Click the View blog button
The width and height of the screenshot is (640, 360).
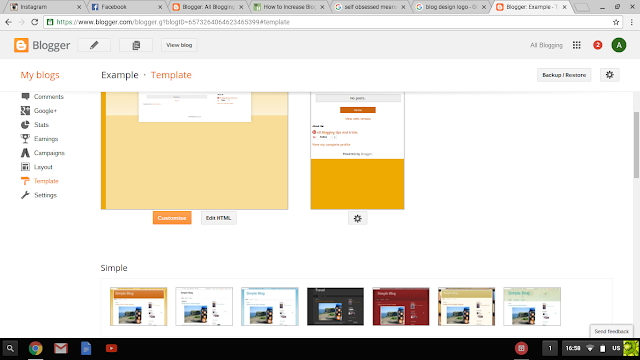click(179, 45)
